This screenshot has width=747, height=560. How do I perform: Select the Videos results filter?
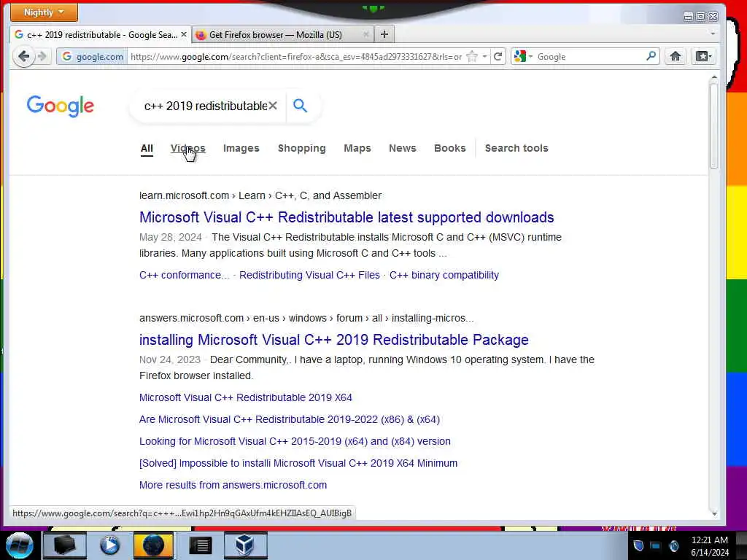188,148
